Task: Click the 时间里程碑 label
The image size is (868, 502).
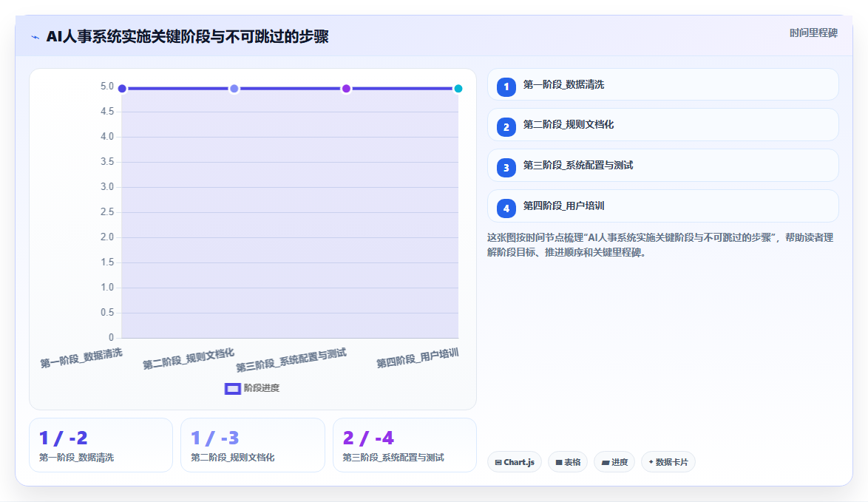Action: tap(813, 33)
